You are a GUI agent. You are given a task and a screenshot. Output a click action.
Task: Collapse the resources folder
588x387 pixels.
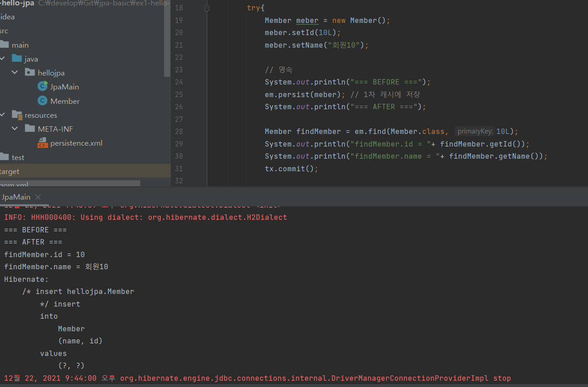pos(3,115)
